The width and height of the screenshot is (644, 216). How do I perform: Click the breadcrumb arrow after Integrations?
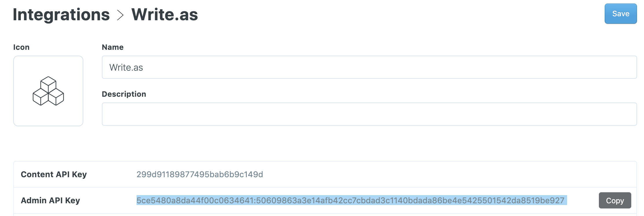[120, 15]
